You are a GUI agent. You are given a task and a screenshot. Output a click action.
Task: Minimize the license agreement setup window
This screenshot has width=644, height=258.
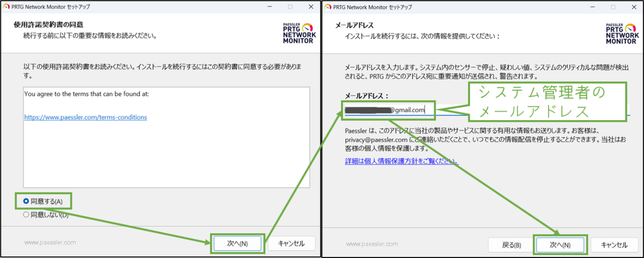point(270,6)
